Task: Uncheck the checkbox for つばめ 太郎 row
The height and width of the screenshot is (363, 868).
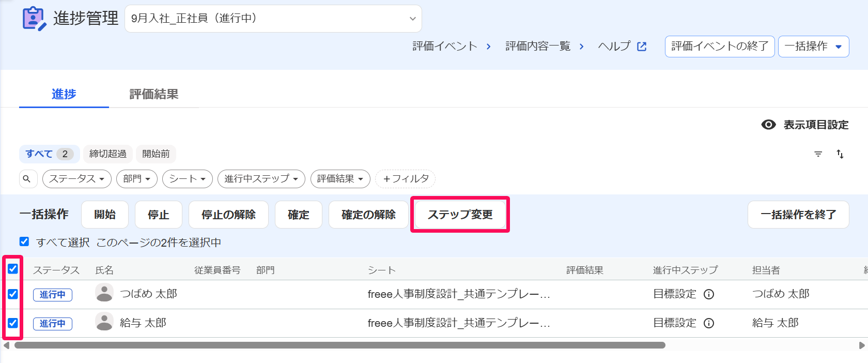Action: (x=13, y=294)
